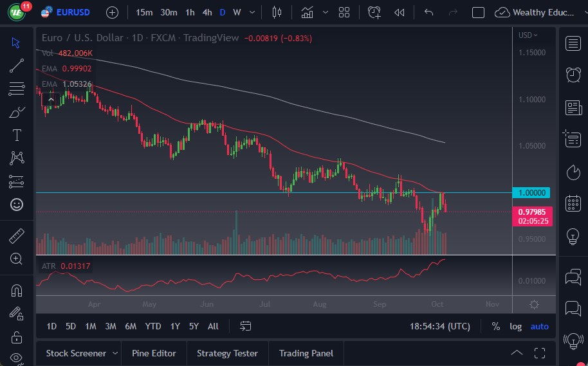Click the EURUSD symbol search field
The width and height of the screenshot is (588, 366).
(x=73, y=12)
